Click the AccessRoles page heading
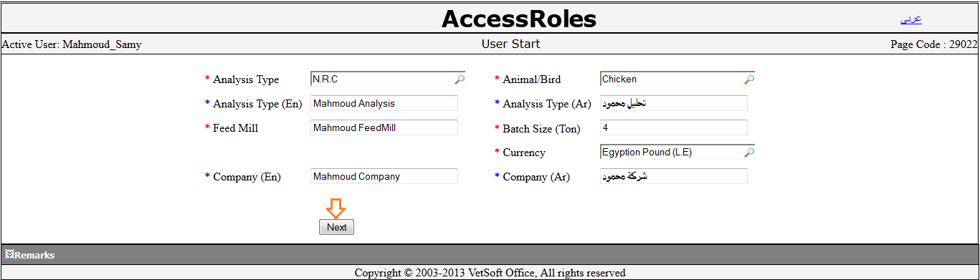The image size is (980, 280). (x=519, y=19)
